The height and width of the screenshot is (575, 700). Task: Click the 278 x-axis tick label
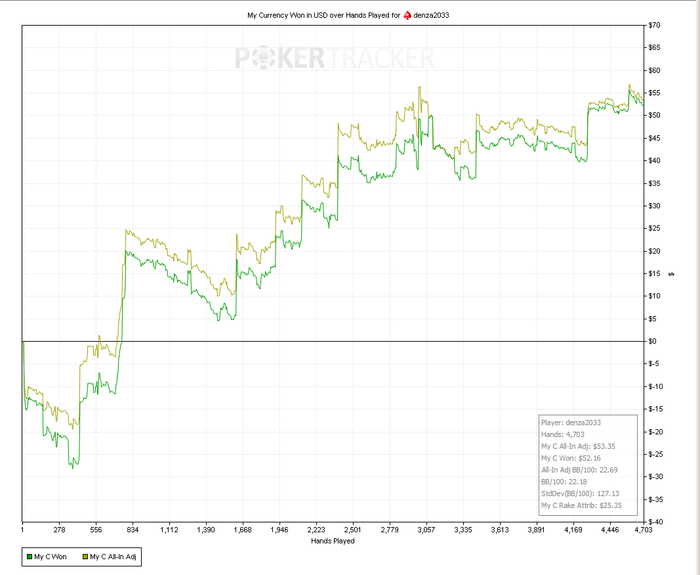59,530
